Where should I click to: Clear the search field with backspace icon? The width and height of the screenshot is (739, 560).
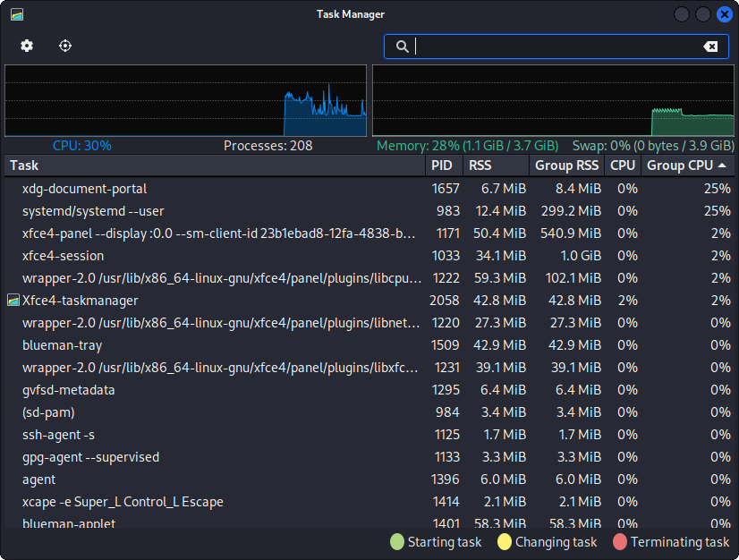tap(710, 47)
